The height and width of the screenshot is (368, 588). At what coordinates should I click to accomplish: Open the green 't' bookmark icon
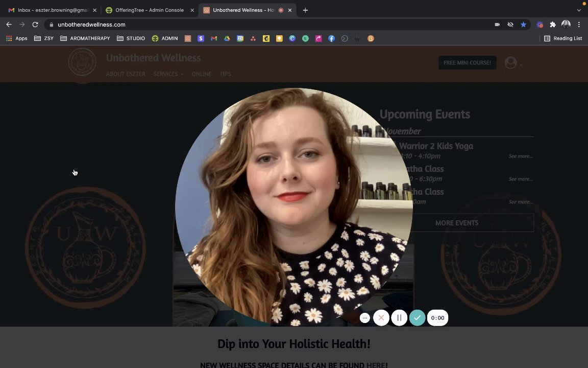pyautogui.click(x=306, y=38)
